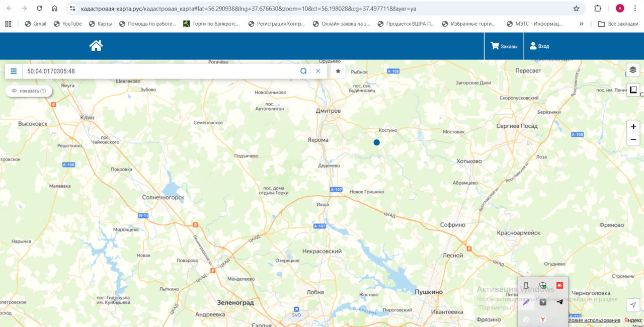
Task: Open the "Все закладки" bookmarks folder
Action: (618, 24)
